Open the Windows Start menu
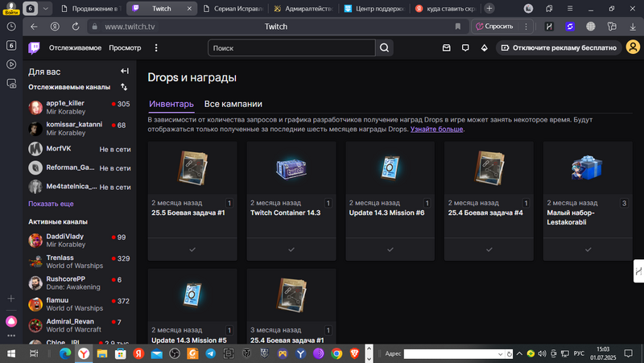This screenshot has width=644, height=363. (11, 353)
